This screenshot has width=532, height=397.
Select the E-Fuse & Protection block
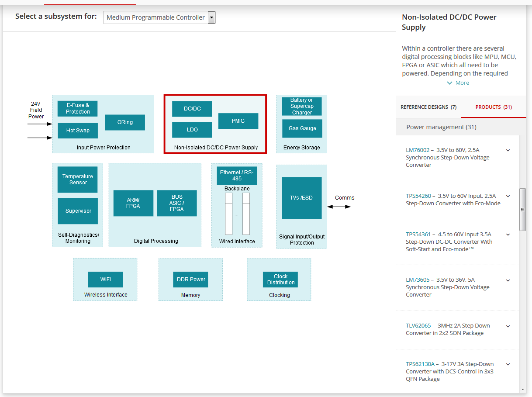pyautogui.click(x=78, y=109)
